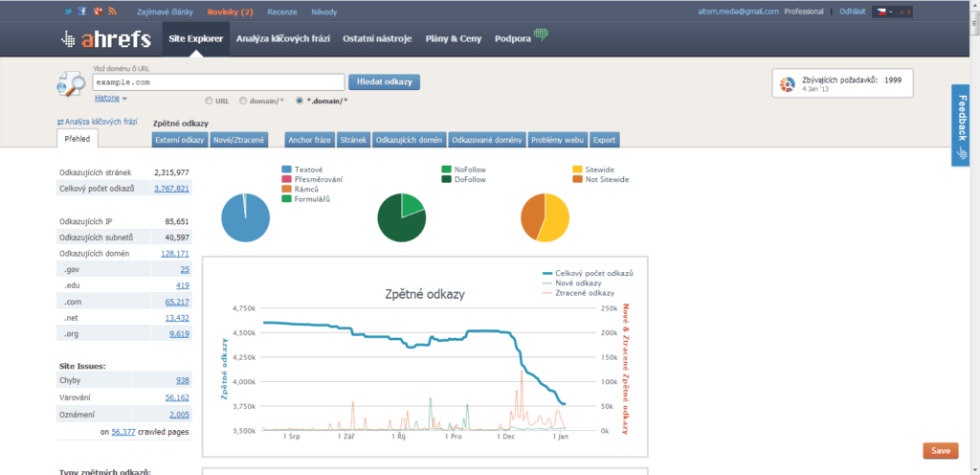Switch to the Anchor fráze tab
The image size is (980, 475).
point(309,140)
